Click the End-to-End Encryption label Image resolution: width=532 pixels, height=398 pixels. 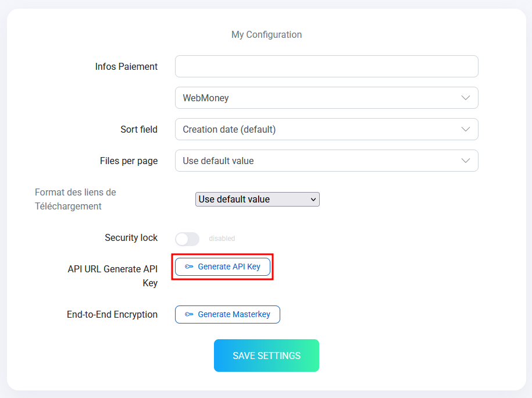pos(112,314)
